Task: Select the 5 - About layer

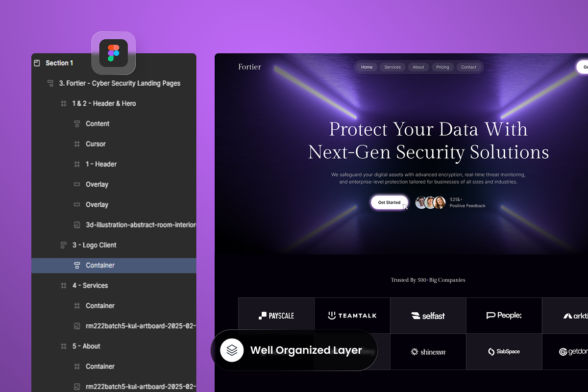Action: [114, 346]
